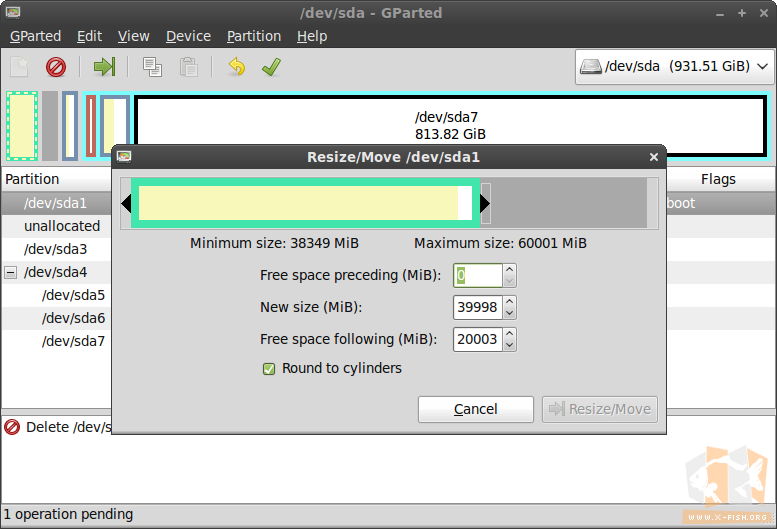
Task: Increase Free space following value
Action: pos(509,334)
